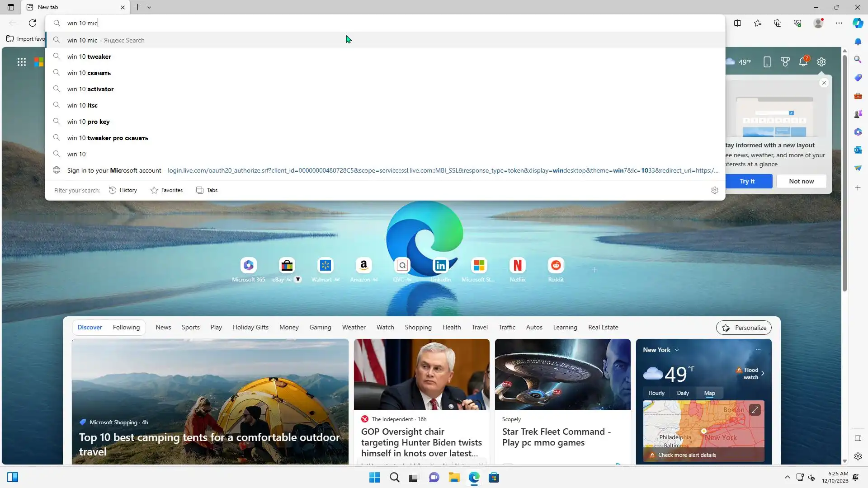The height and width of the screenshot is (488, 868).
Task: Select the Hourly weather tab
Action: [656, 393]
